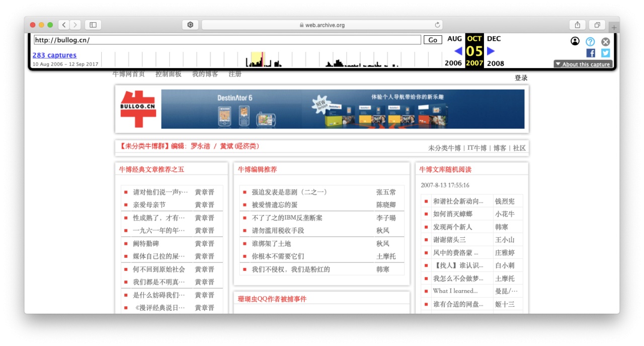Expand the About this capture dropdown
Image resolution: width=644 pixels, height=346 pixels.
coord(583,64)
